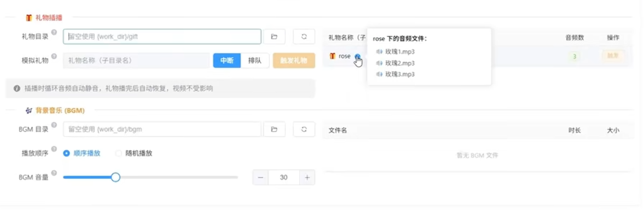644x210 pixels.
Task: Click speaker icon of 玫瑰3.mp3
Action: point(379,74)
